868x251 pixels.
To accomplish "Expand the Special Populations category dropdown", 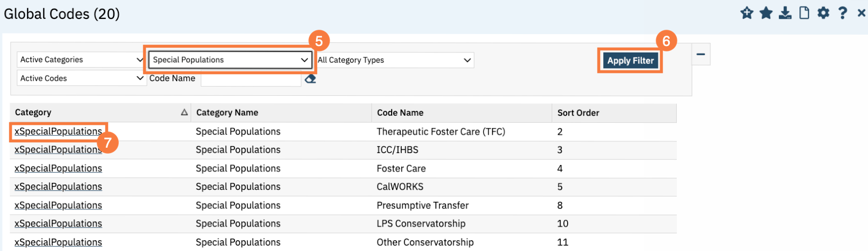I will tap(230, 60).
